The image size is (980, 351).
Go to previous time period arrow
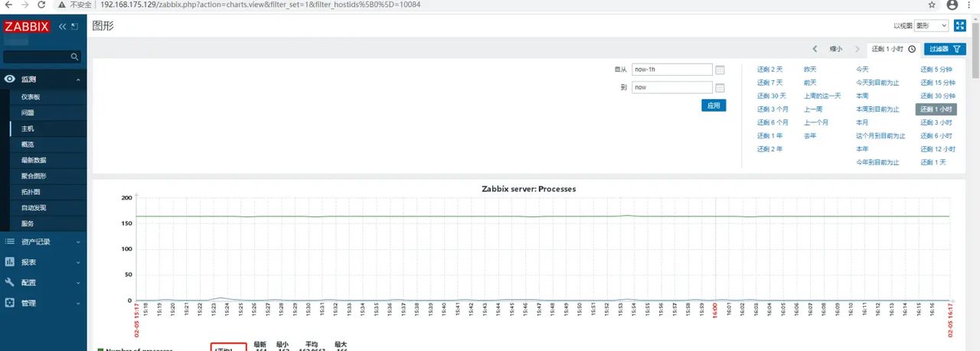click(815, 49)
